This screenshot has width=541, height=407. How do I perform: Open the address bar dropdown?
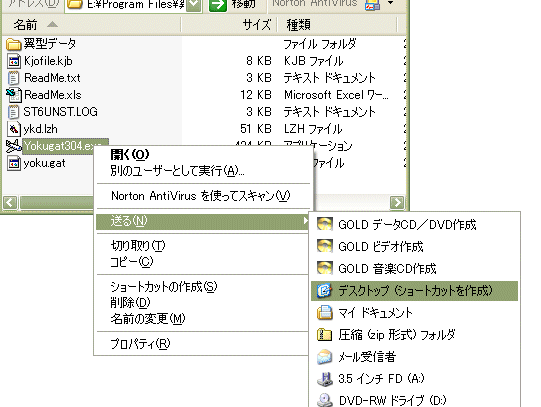click(194, 5)
